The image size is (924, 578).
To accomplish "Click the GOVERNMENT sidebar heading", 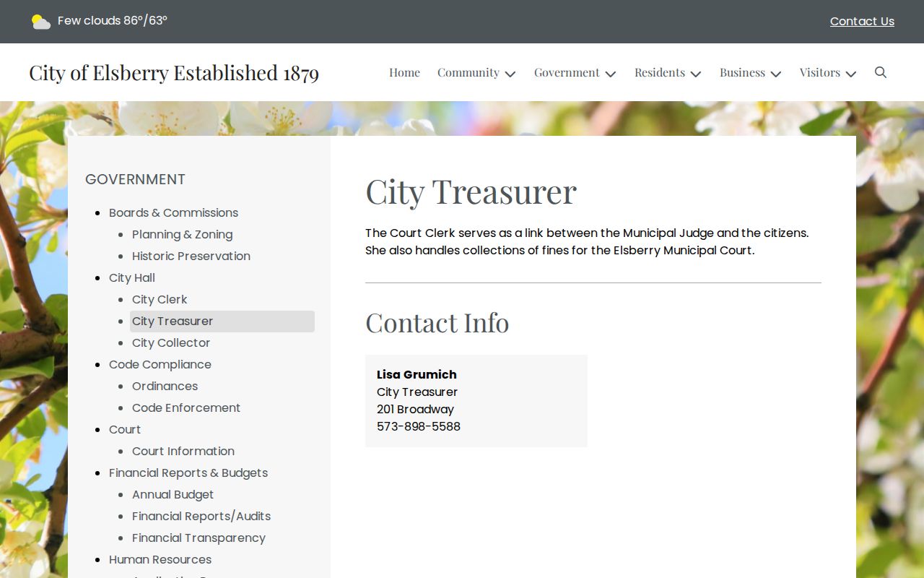I will [135, 179].
